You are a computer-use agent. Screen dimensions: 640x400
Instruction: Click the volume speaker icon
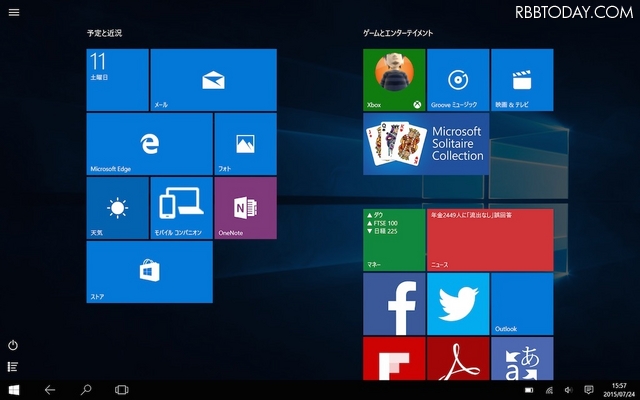[569, 390]
